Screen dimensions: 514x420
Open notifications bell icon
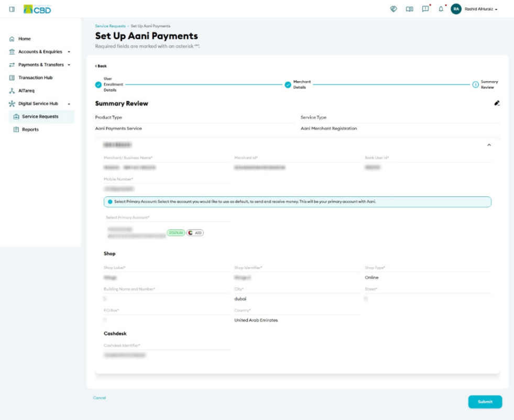click(x=441, y=9)
